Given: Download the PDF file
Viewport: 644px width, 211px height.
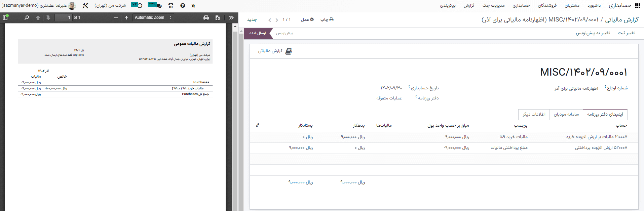Looking at the screenshot, I should pyautogui.click(x=218, y=17).
